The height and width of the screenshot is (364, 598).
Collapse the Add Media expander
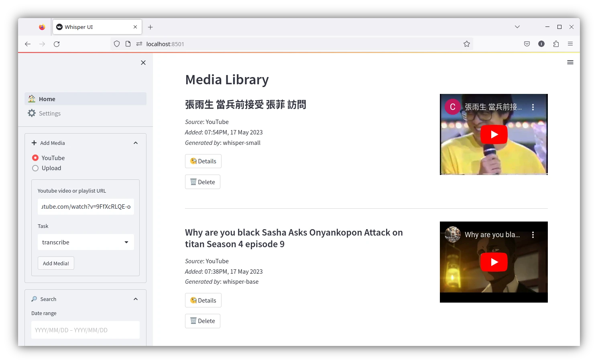(x=135, y=143)
